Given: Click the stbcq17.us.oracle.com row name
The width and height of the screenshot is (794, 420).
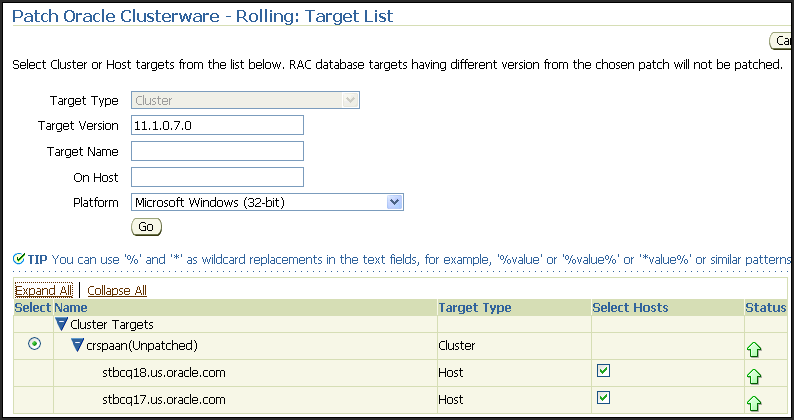Looking at the screenshot, I should coord(164,400).
